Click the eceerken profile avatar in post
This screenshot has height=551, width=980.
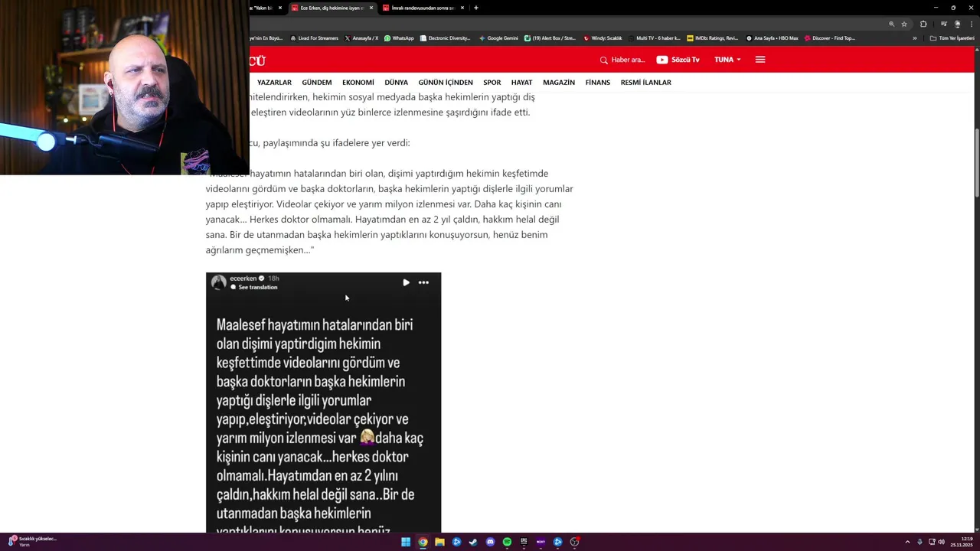[x=219, y=282]
